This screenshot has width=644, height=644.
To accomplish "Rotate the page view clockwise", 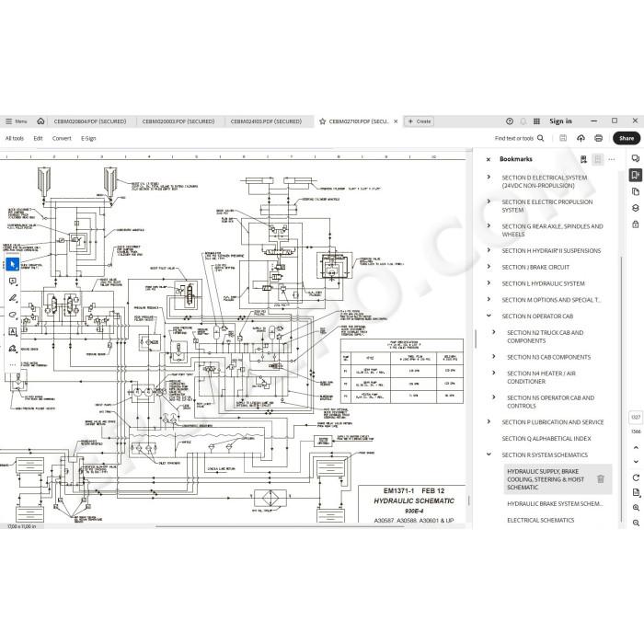I will (636, 477).
